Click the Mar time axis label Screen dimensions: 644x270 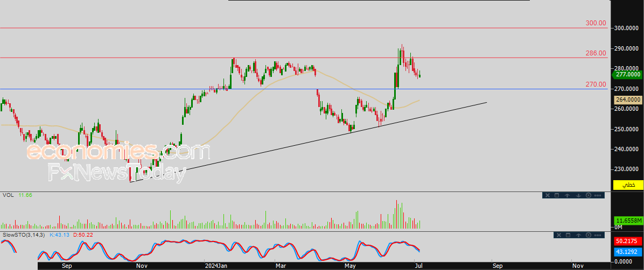[x=281, y=266]
